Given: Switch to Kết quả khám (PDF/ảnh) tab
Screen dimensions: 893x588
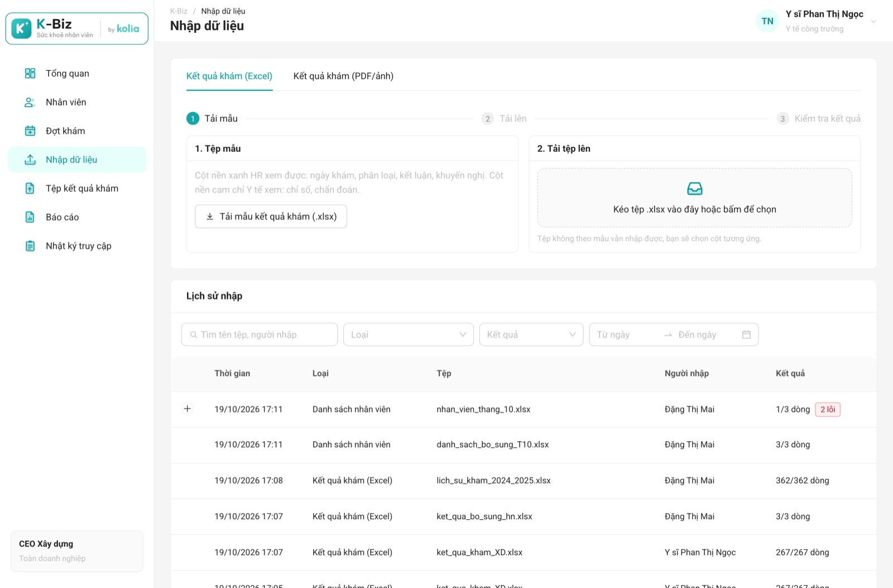Looking at the screenshot, I should click(x=343, y=76).
